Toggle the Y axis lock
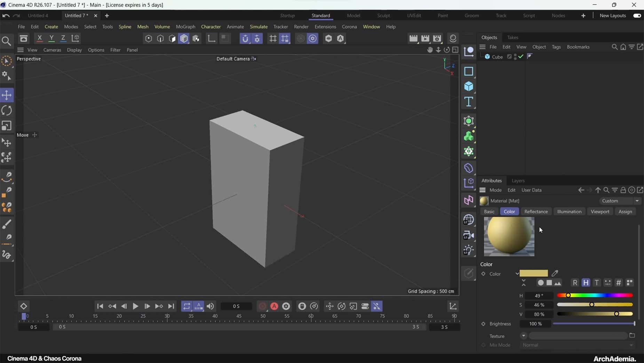This screenshot has width=644, height=363. 51,38
